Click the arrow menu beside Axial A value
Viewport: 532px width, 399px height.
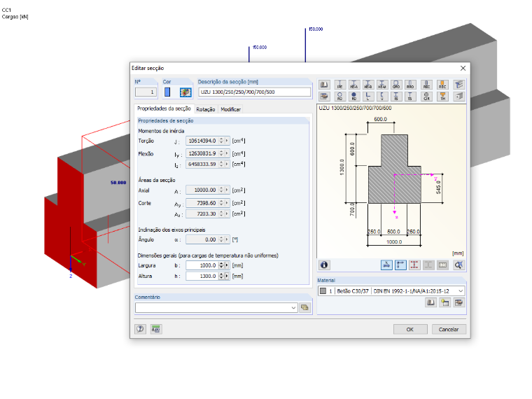[227, 190]
